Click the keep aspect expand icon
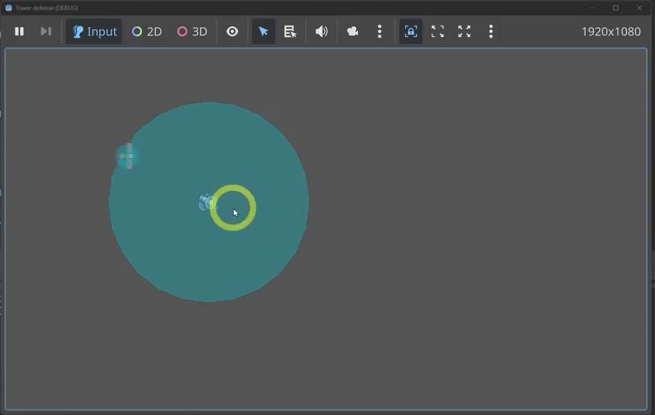The height and width of the screenshot is (415, 655). [x=437, y=31]
